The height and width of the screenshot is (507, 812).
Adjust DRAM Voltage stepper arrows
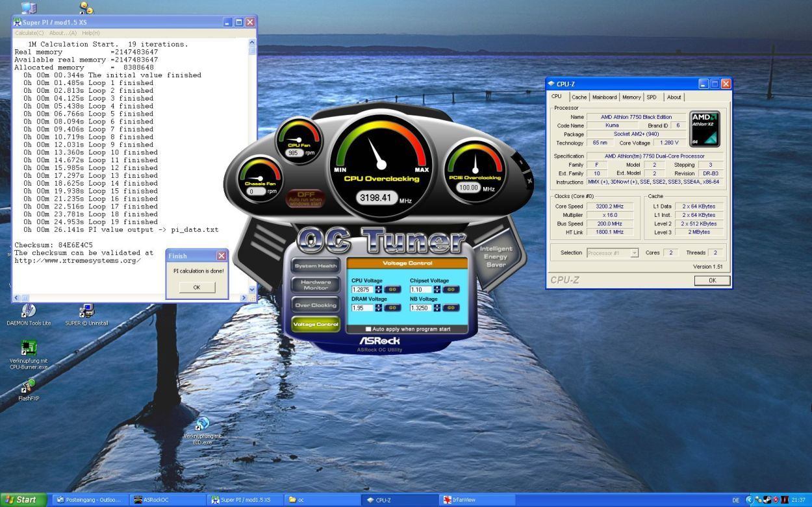click(x=378, y=308)
